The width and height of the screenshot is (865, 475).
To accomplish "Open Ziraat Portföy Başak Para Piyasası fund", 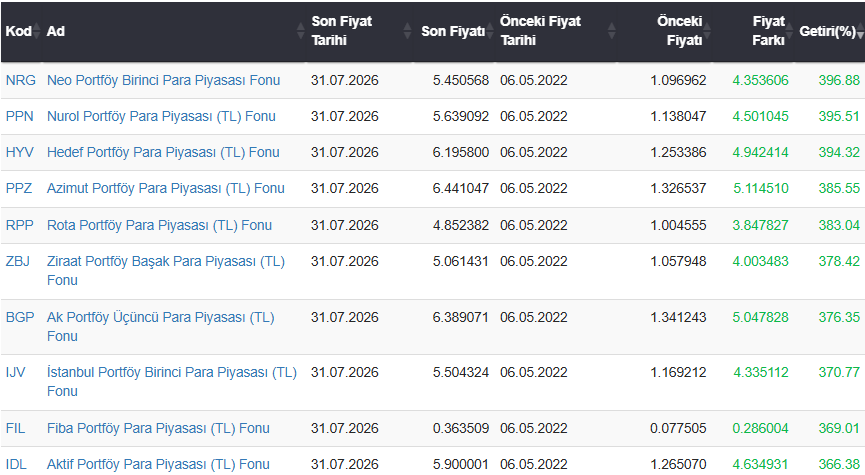I will click(165, 270).
